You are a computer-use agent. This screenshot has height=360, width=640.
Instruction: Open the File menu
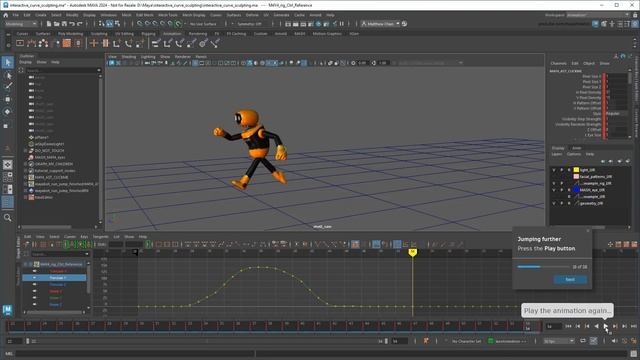click(16, 15)
